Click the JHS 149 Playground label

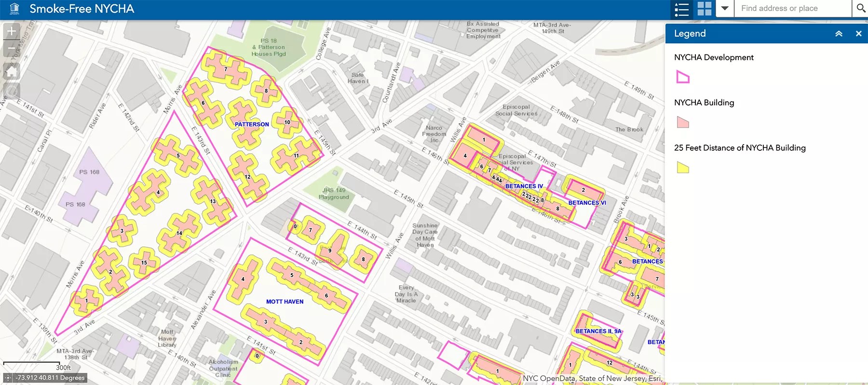coord(334,194)
